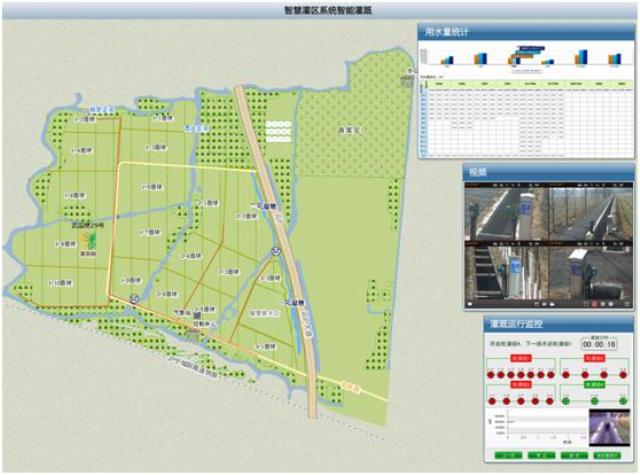
Task: Toggle the green irrigation group label
Action: tap(592, 385)
